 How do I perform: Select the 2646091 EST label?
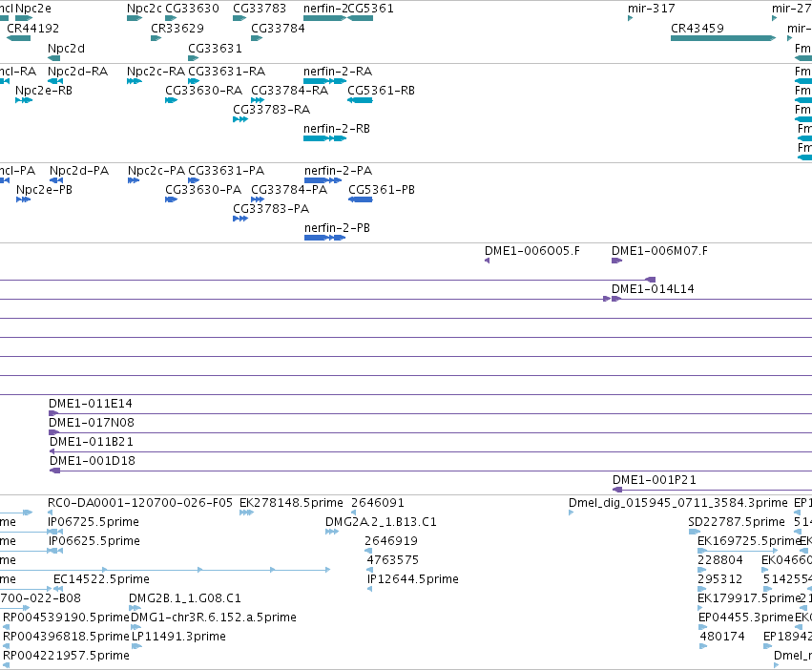378,503
